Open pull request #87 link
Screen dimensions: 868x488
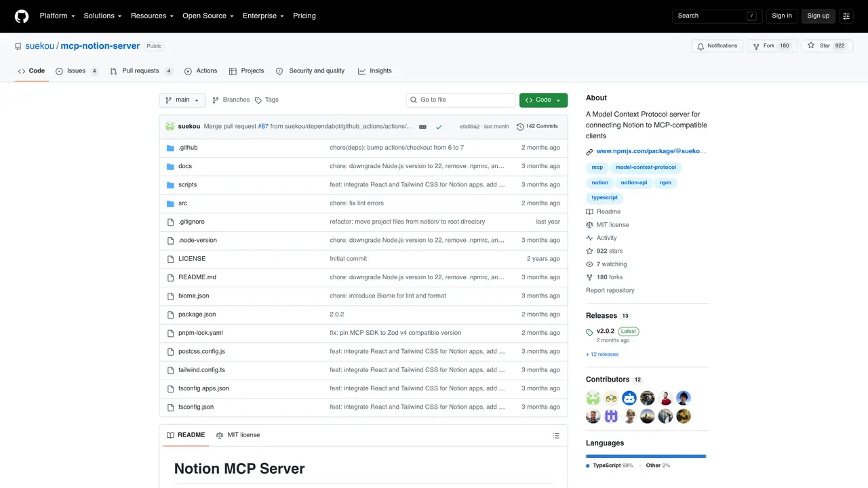pyautogui.click(x=263, y=127)
